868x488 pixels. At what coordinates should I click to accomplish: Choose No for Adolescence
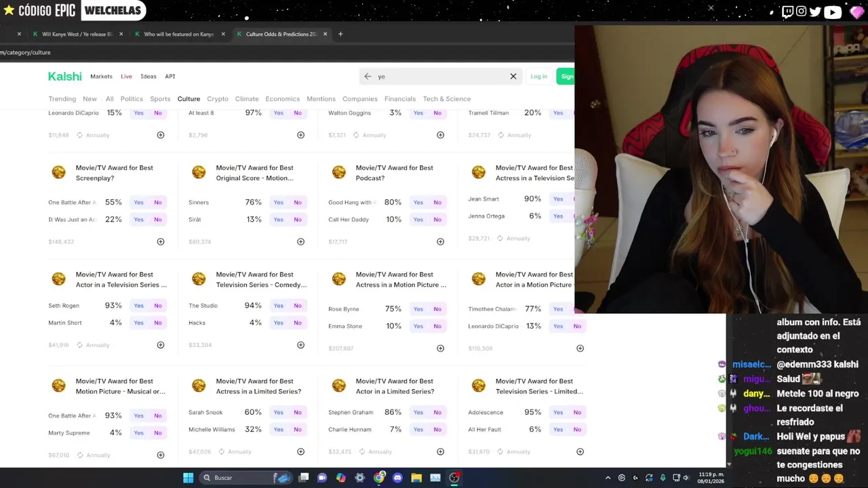pos(577,412)
